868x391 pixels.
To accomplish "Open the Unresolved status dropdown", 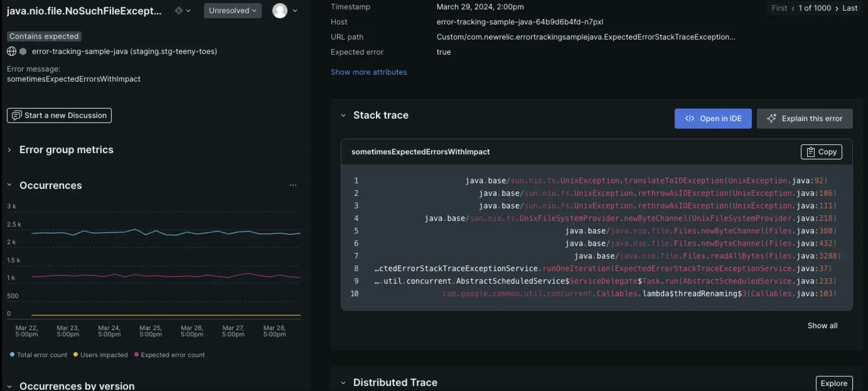I will 232,10.
